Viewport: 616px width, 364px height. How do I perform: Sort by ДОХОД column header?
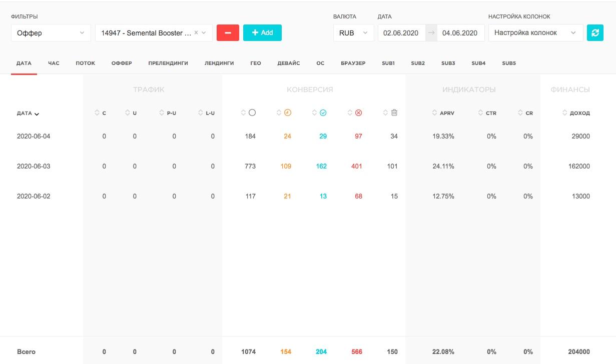click(576, 113)
